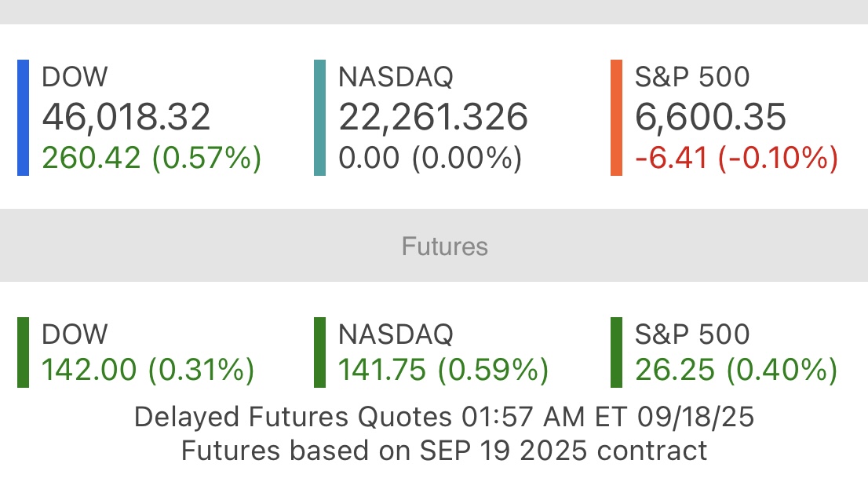Select the DOW value 46,018.32

click(x=126, y=117)
